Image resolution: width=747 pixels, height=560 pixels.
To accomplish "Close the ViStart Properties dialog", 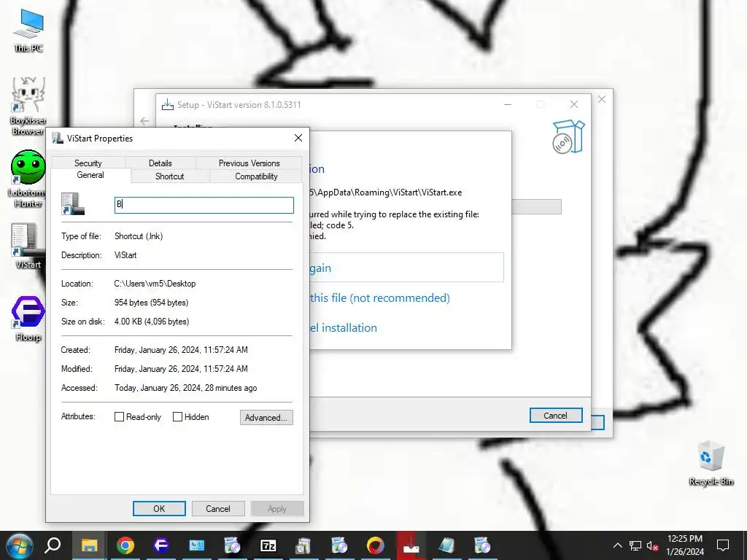I will click(x=298, y=138).
